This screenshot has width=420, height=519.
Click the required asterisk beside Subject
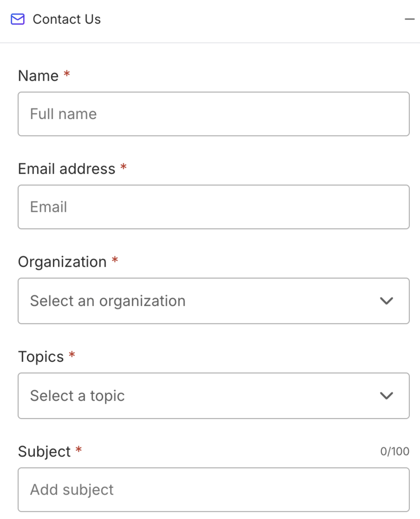(79, 451)
